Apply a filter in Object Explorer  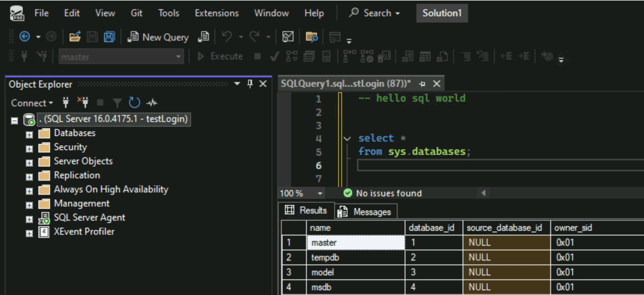click(117, 102)
